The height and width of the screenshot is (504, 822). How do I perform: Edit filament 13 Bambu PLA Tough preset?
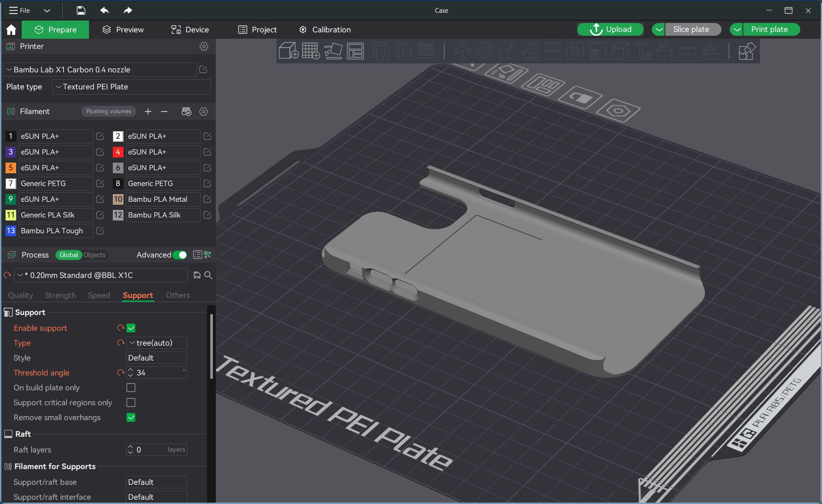(100, 231)
